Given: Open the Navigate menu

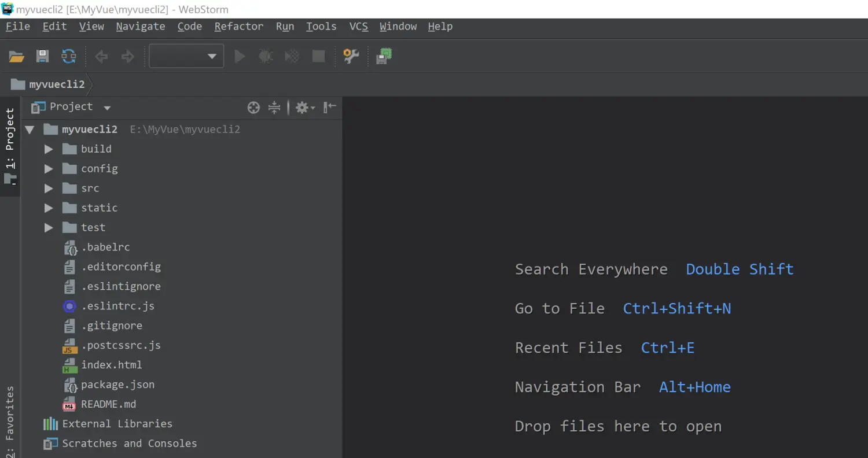Looking at the screenshot, I should 140,27.
